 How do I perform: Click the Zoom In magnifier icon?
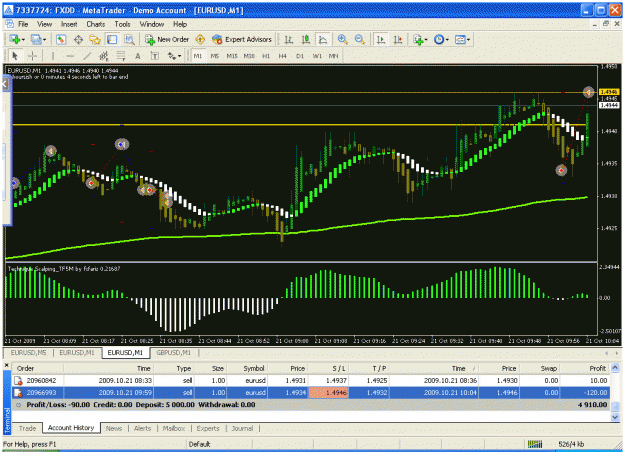click(342, 39)
